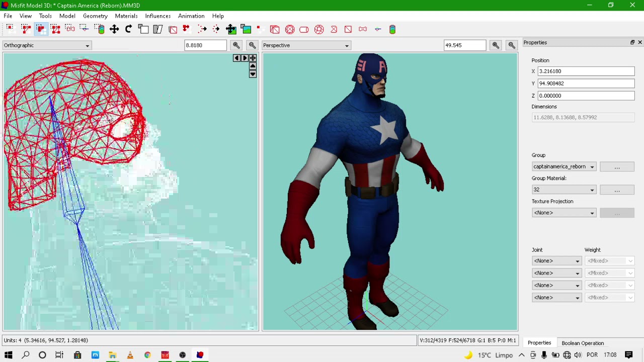Open the Animation menu
644x362 pixels.
pyautogui.click(x=191, y=16)
